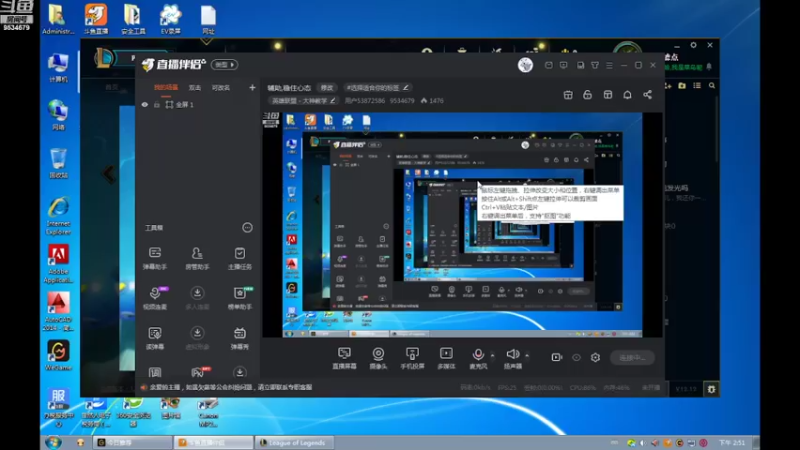Switch to the 我的场景 tab
The image size is (800, 450).
click(166, 88)
